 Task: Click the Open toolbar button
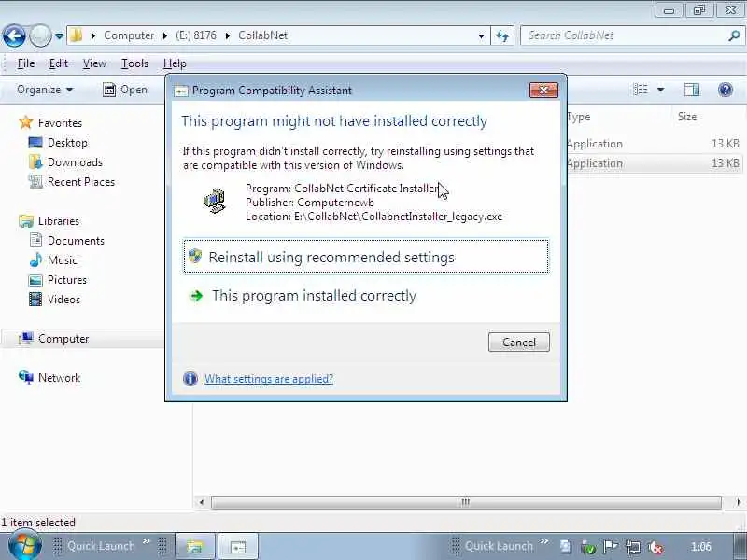(x=125, y=90)
